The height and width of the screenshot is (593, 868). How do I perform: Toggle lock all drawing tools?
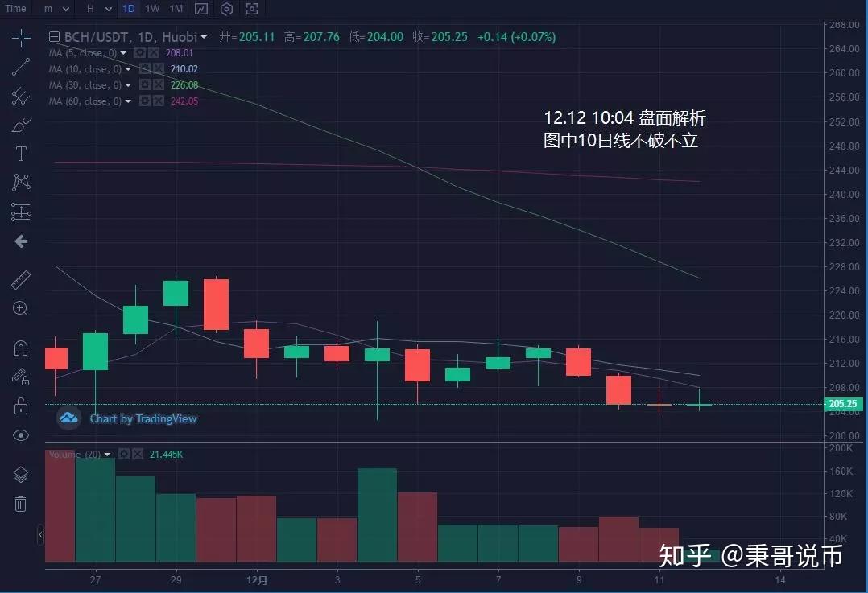pos(20,406)
